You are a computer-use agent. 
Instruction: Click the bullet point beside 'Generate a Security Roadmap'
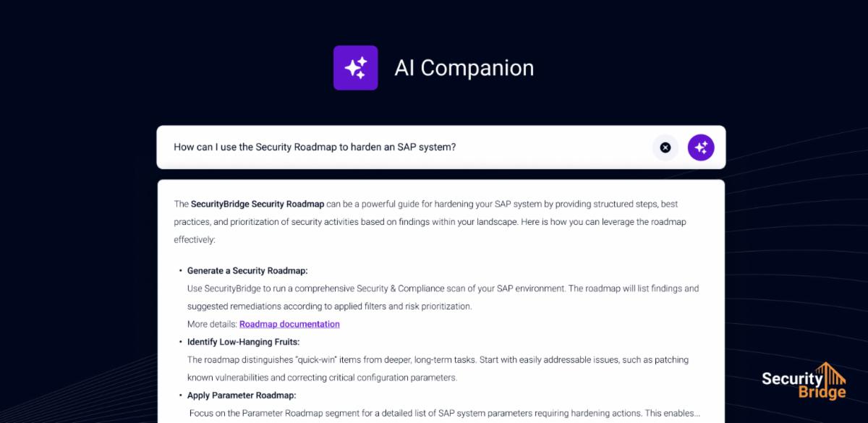(x=179, y=270)
